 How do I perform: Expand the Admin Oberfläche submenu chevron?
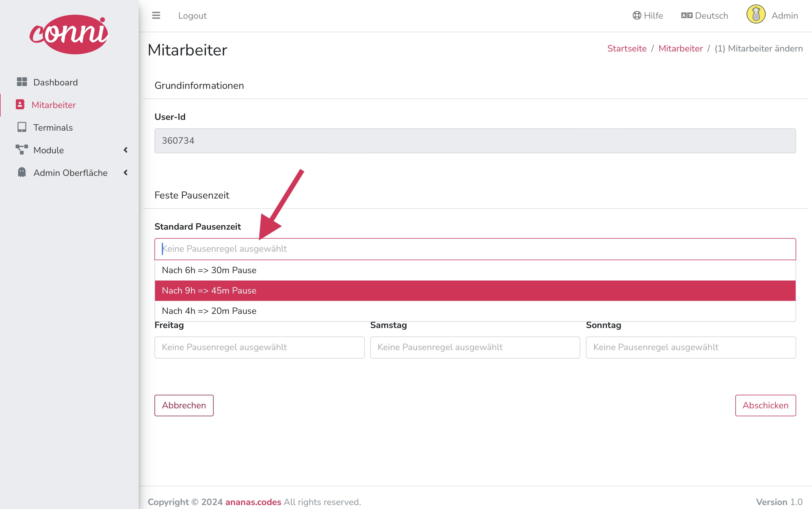(126, 172)
